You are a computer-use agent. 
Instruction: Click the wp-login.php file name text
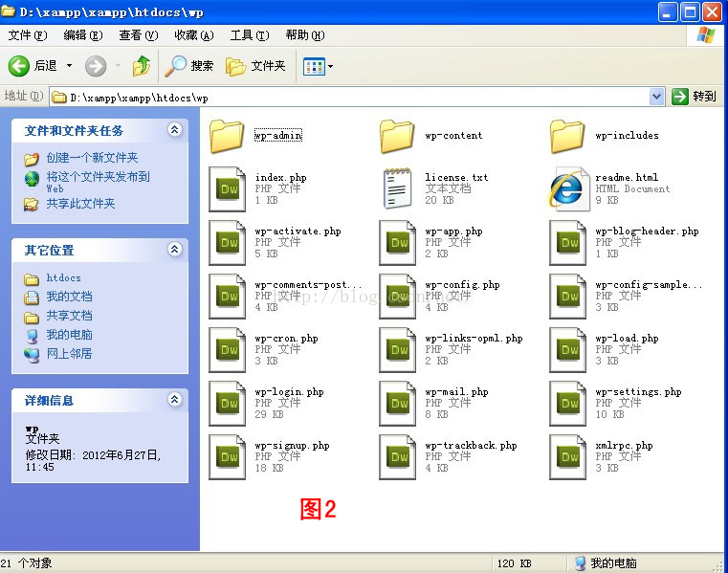click(289, 392)
